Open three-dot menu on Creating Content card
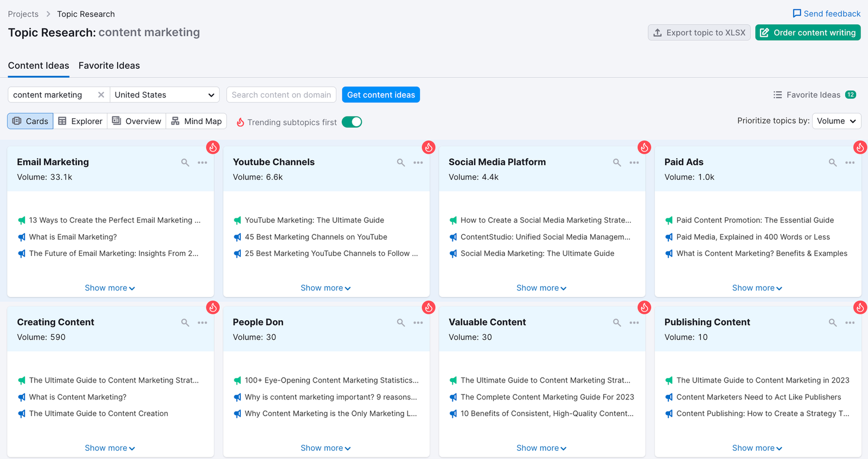 click(202, 322)
